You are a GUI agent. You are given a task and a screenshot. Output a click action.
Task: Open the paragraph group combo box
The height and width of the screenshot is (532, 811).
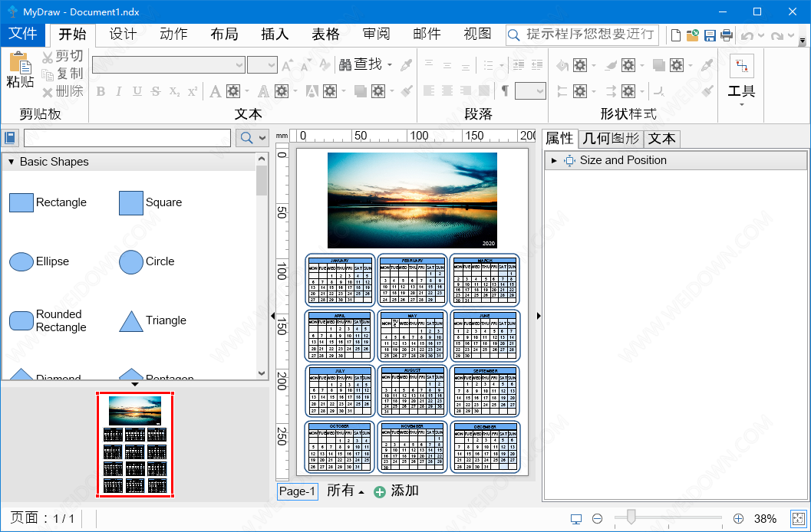click(531, 91)
